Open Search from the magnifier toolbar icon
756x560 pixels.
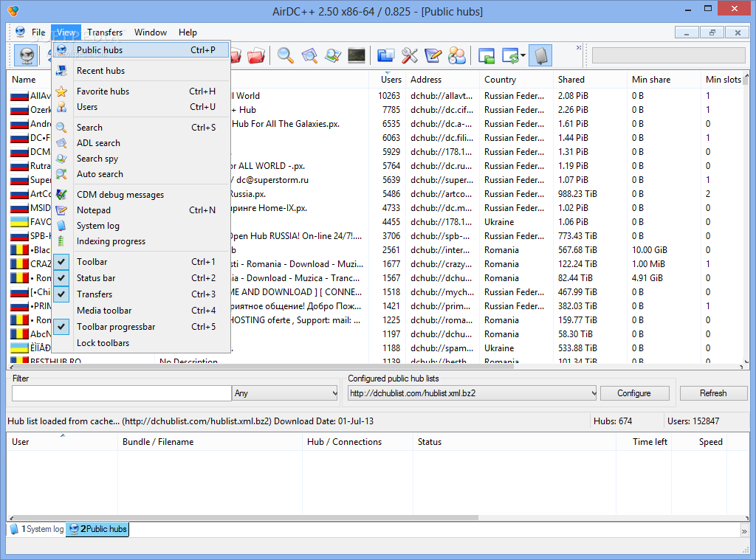[x=286, y=55]
